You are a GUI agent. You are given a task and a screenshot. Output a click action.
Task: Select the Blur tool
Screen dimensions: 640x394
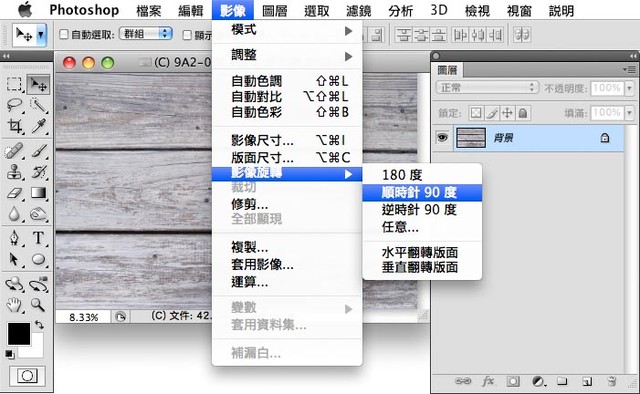(x=14, y=214)
